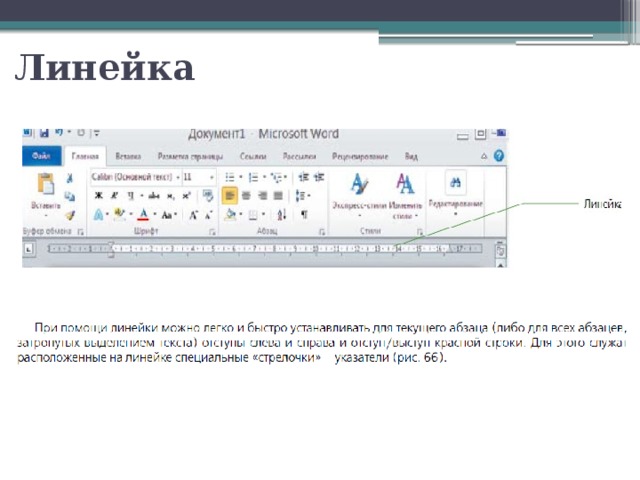This screenshot has width=640, height=480.
Task: Click the tab selector box left of ruler
Action: [29, 248]
